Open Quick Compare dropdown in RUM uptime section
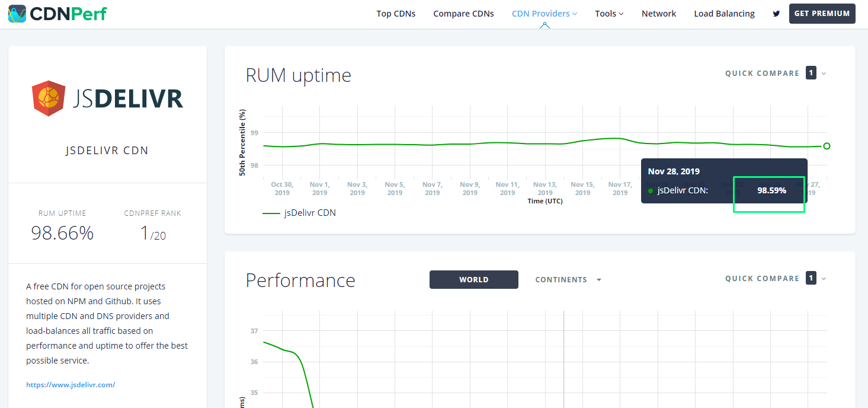Image resolution: width=868 pixels, height=408 pixels. (776, 74)
